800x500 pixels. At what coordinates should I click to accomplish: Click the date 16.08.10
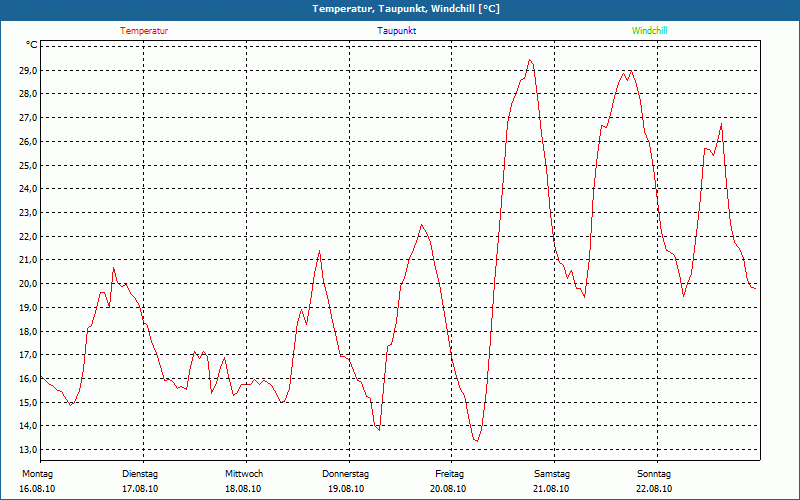tap(37, 489)
